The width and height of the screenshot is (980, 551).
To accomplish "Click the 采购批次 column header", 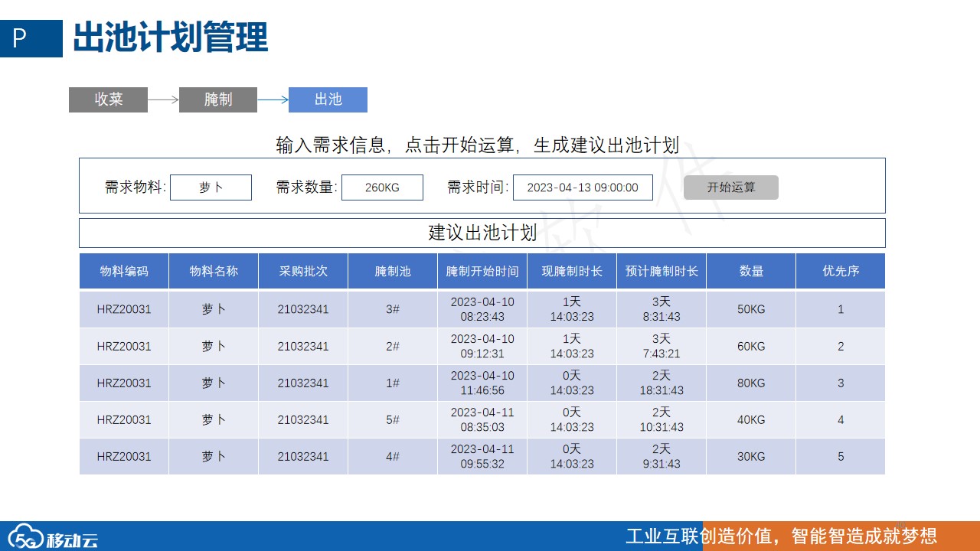I will point(303,271).
